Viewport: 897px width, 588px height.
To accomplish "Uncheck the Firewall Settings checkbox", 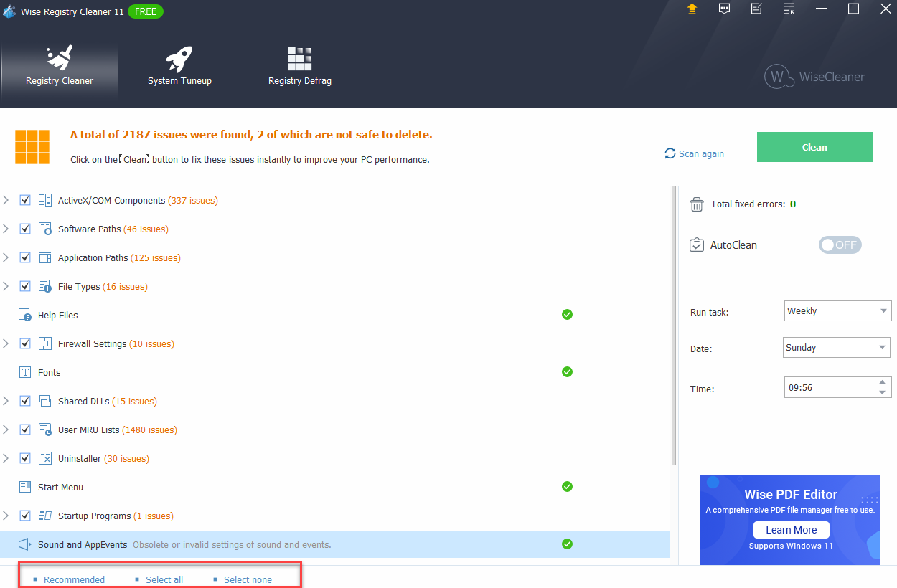I will point(25,343).
